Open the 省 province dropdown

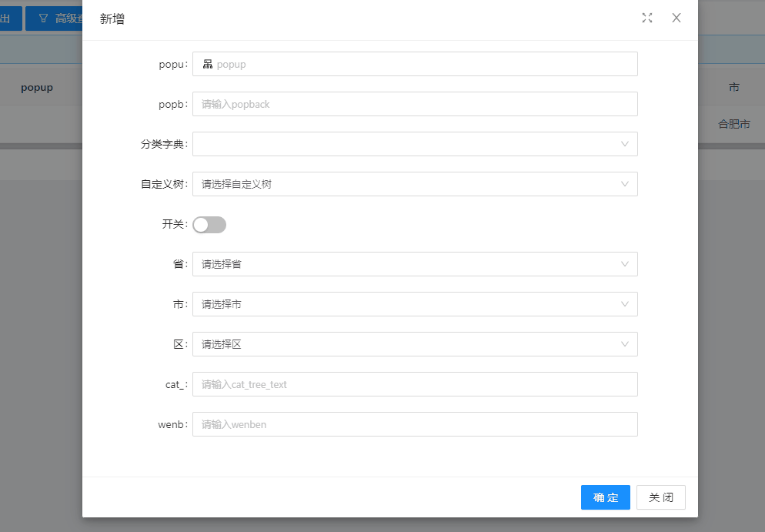[x=415, y=264]
